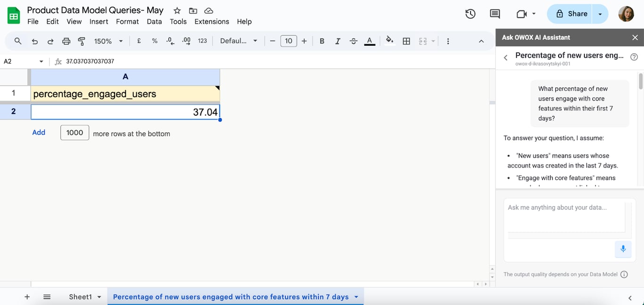Open the View menu
The height and width of the screenshot is (305, 644).
coord(74,22)
